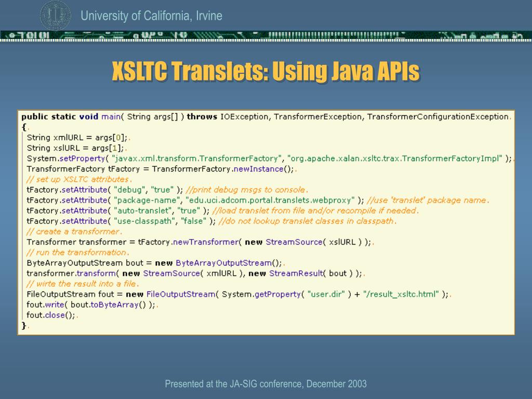Click the slide title "XSLTC Translets: Using Java APIs"
The image size is (532, 399).
point(265,71)
